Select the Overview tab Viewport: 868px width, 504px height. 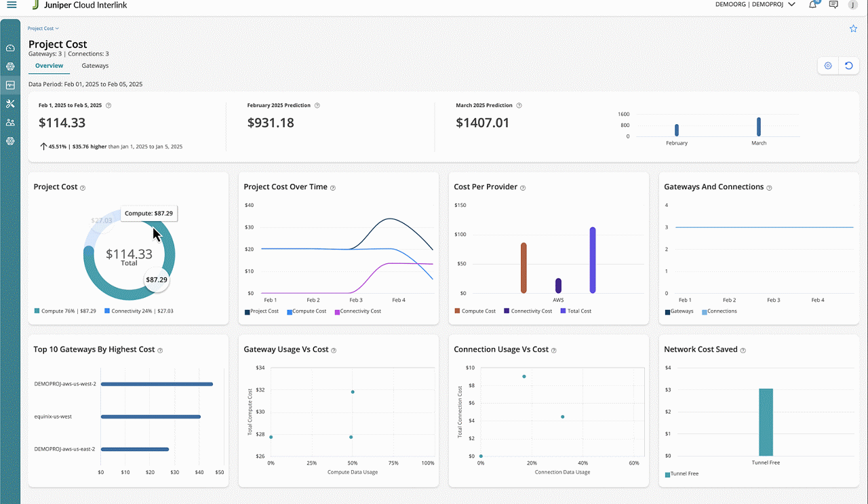tap(49, 66)
